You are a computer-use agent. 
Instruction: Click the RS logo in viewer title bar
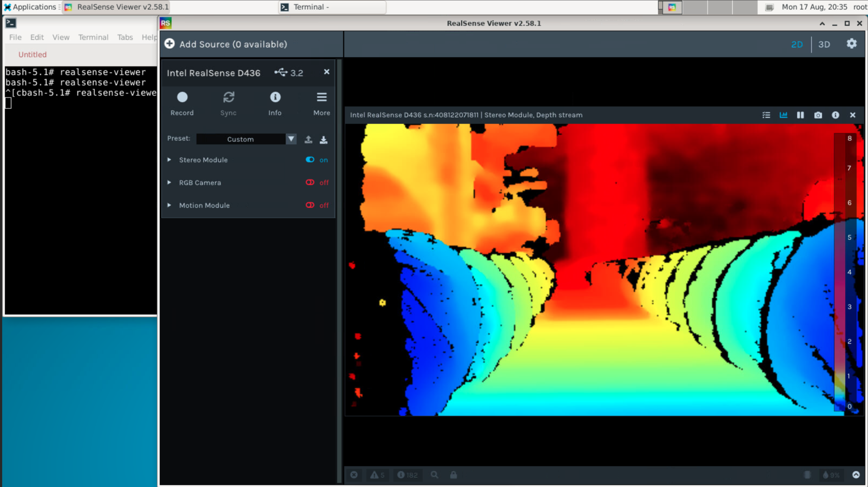(166, 23)
